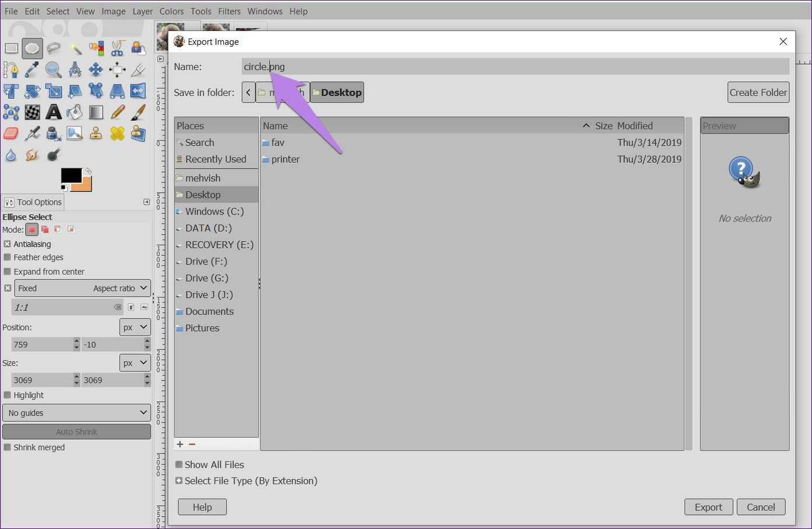This screenshot has width=812, height=529.
Task: Open the Windows menu
Action: (265, 11)
